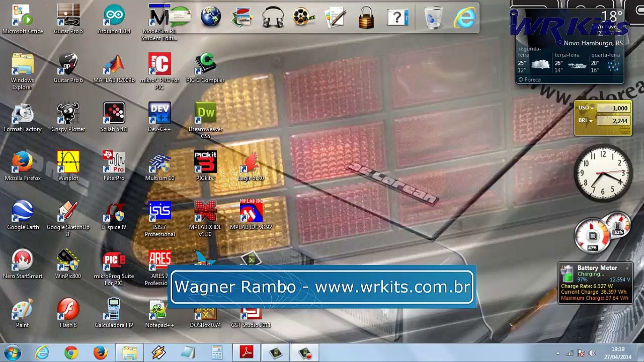Launch Google SketchUp 8
Image resolution: width=644 pixels, height=362 pixels.
tap(68, 218)
